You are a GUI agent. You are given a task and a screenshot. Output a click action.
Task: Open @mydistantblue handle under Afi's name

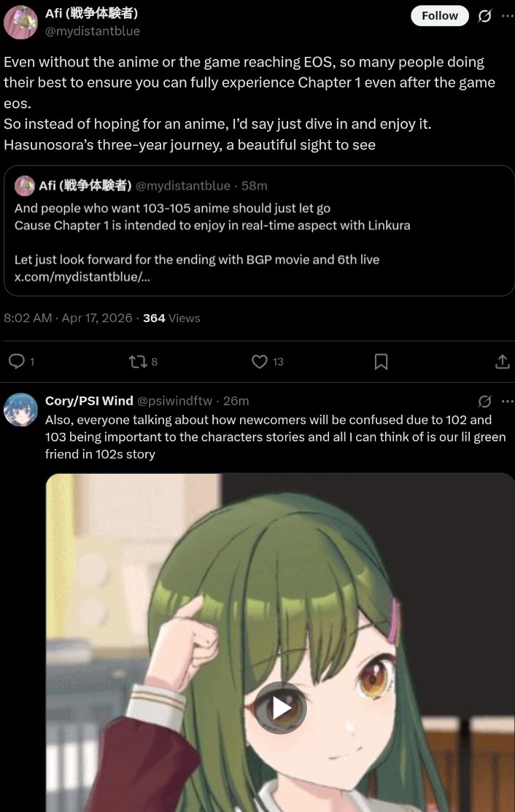(x=92, y=31)
